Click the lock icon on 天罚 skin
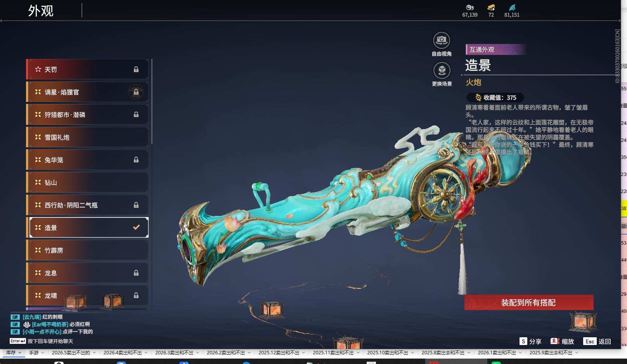627x364 pixels. 136,69
